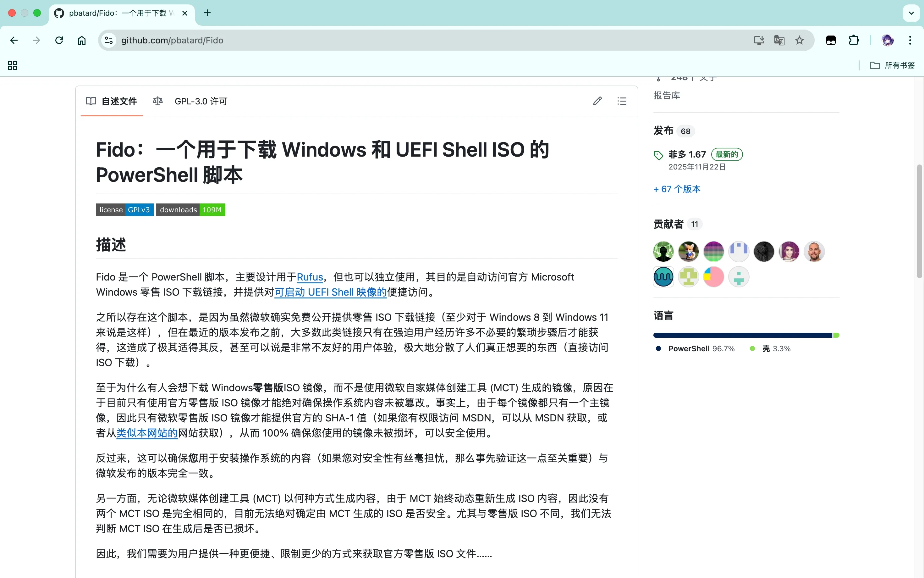
Task: Click the README pencil edit icon
Action: [597, 101]
